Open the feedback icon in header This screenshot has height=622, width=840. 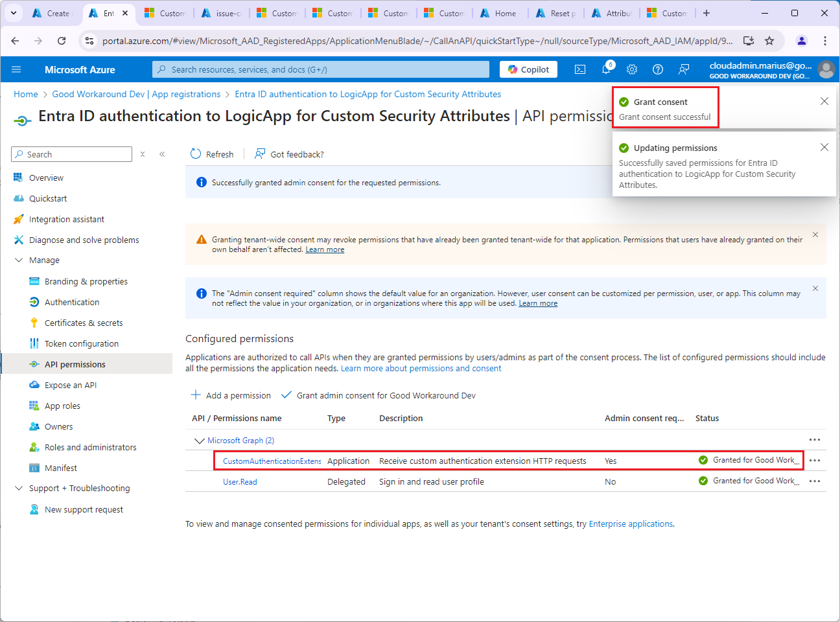click(x=684, y=69)
